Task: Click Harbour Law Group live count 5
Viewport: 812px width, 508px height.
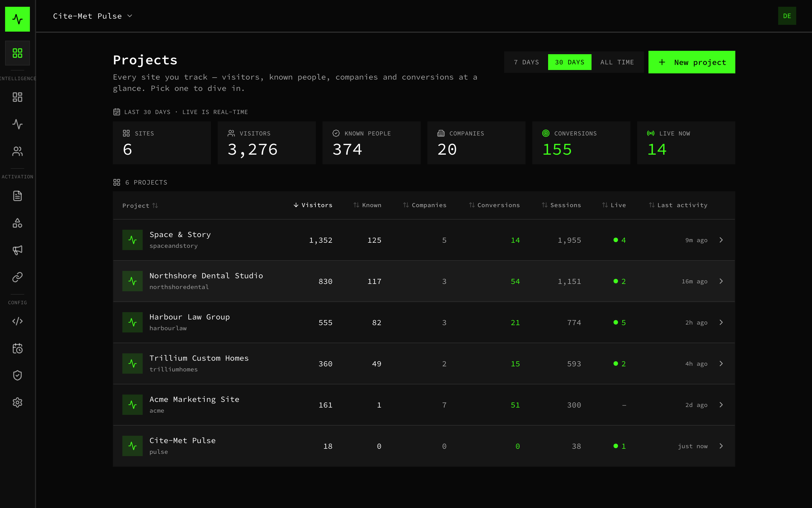Action: tap(619, 323)
